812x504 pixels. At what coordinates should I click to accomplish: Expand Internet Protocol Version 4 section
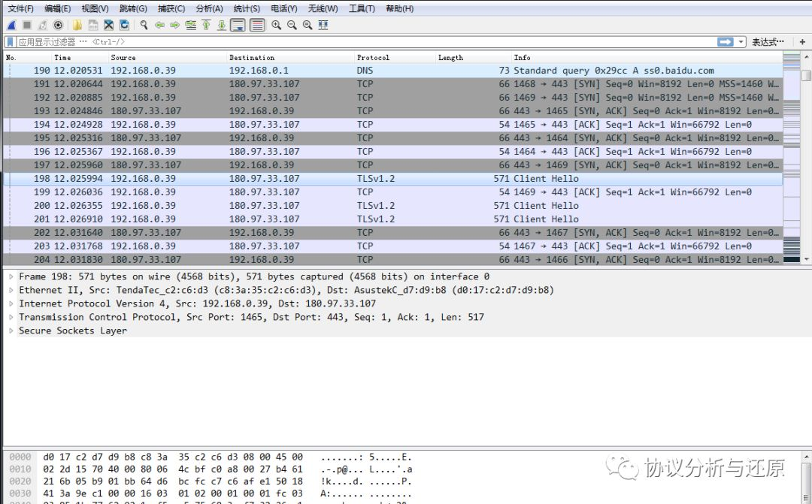(x=11, y=303)
